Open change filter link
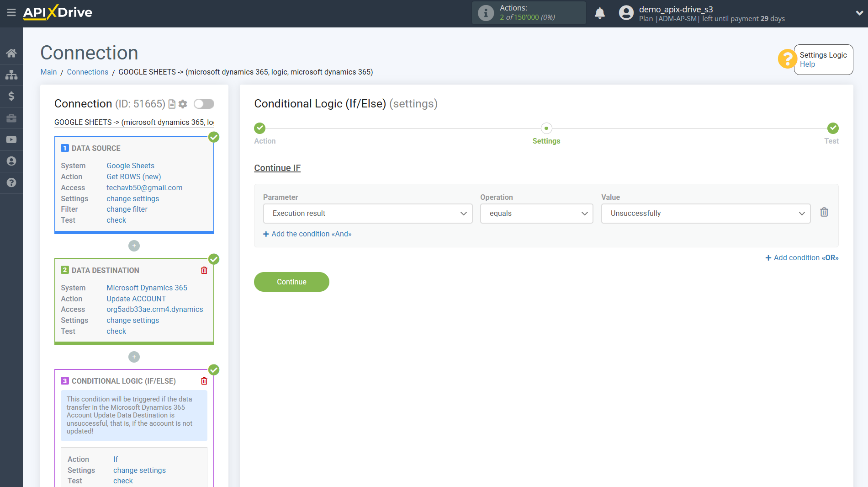Image resolution: width=868 pixels, height=487 pixels. pos(127,209)
